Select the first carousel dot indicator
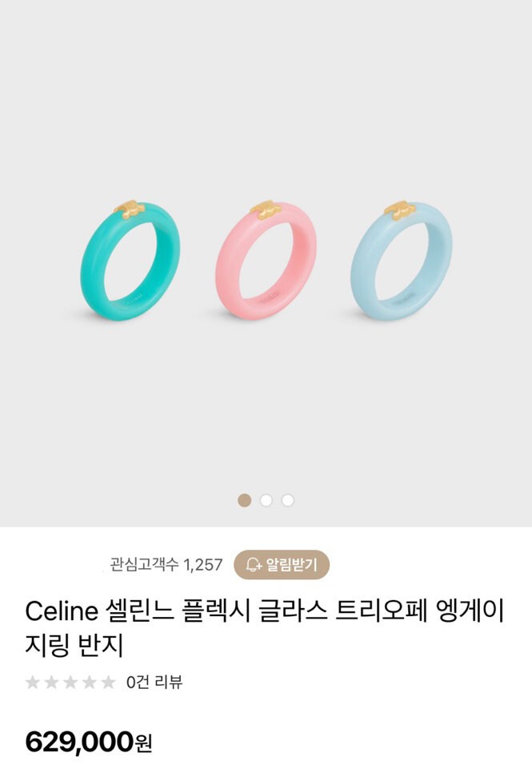This screenshot has height=781, width=532. [245, 500]
